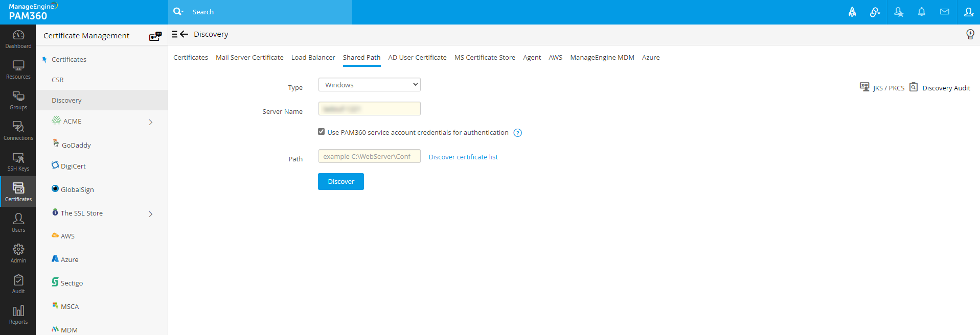Open Discovery Audit link

pos(940,88)
